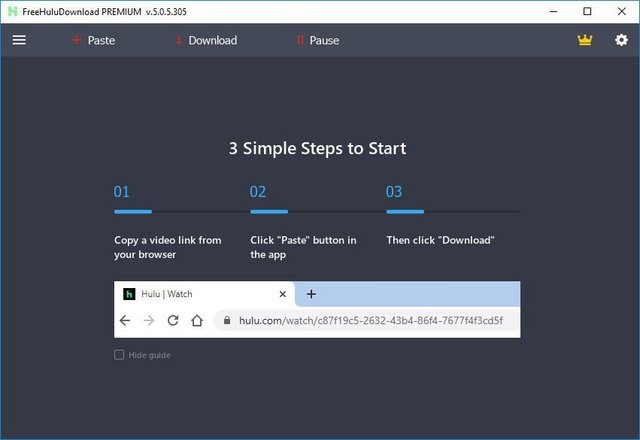Click the FreeHuluDownload app logo in title bar

click(x=13, y=11)
